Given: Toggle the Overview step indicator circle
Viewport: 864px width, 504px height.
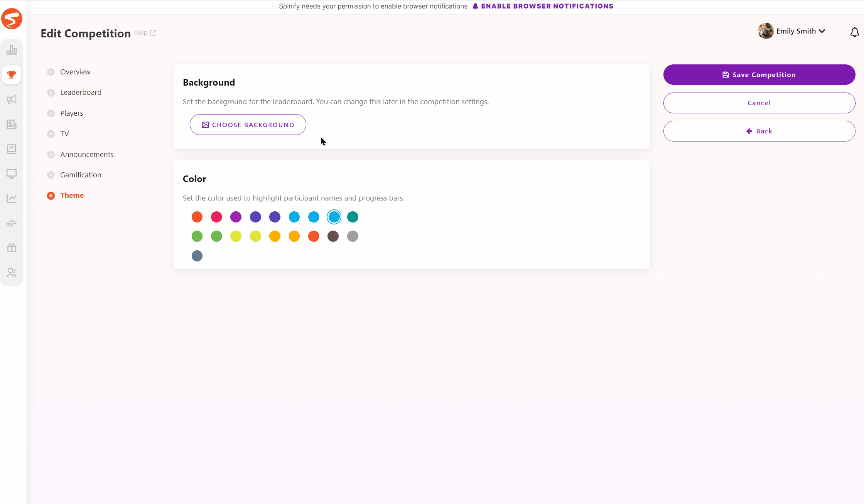Looking at the screenshot, I should pyautogui.click(x=51, y=71).
